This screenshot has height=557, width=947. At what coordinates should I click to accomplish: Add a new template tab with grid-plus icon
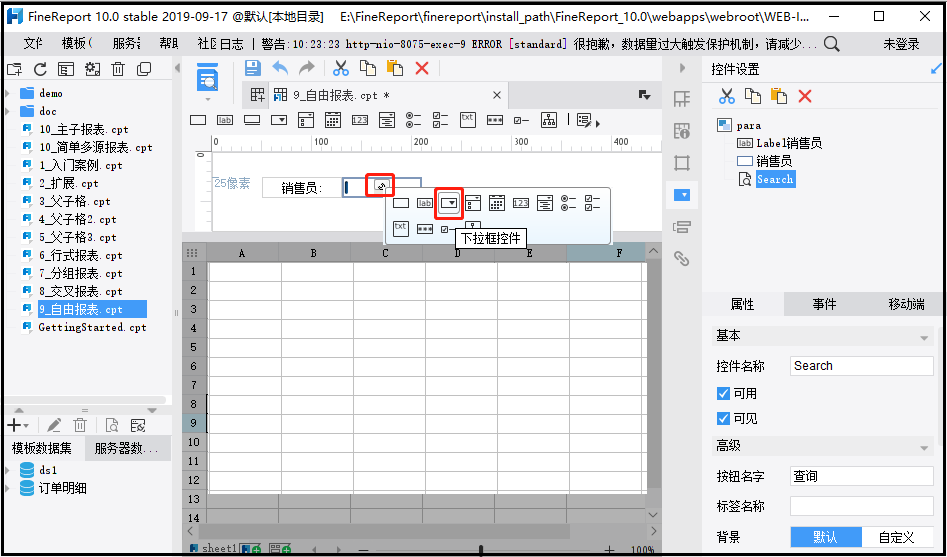pyautogui.click(x=258, y=95)
